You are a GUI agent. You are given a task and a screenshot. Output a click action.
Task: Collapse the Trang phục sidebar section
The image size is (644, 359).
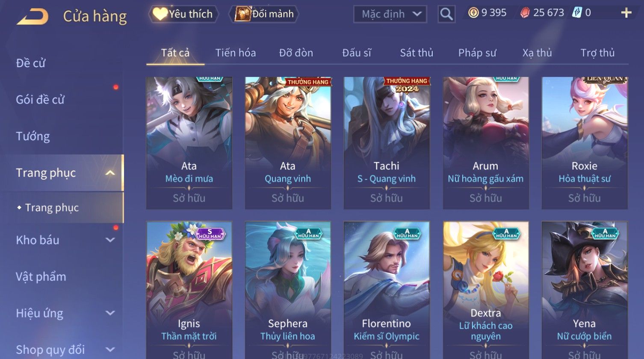pyautogui.click(x=110, y=173)
